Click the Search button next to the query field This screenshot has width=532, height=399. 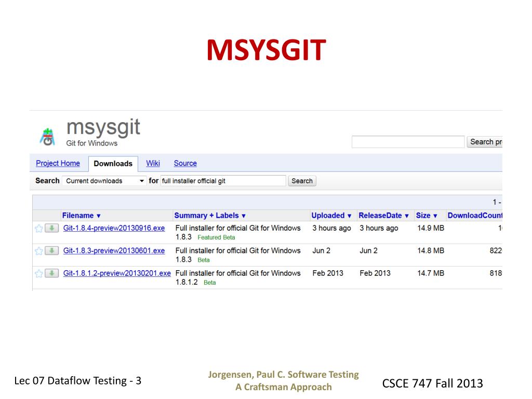[x=302, y=181]
